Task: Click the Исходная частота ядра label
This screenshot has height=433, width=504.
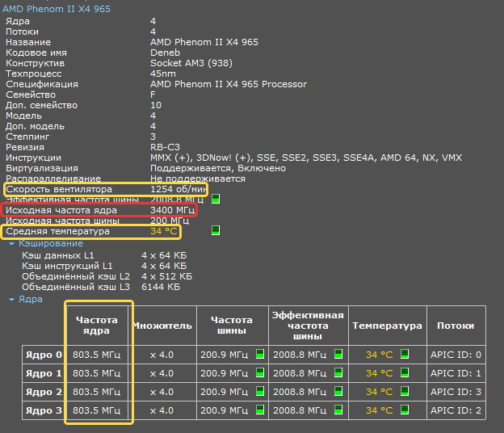Action: click(x=61, y=210)
